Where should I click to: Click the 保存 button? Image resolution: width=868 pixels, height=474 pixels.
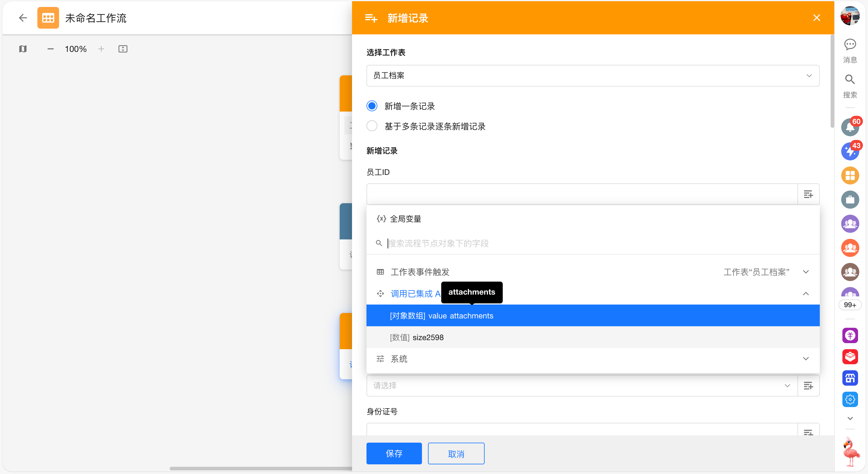(x=394, y=453)
